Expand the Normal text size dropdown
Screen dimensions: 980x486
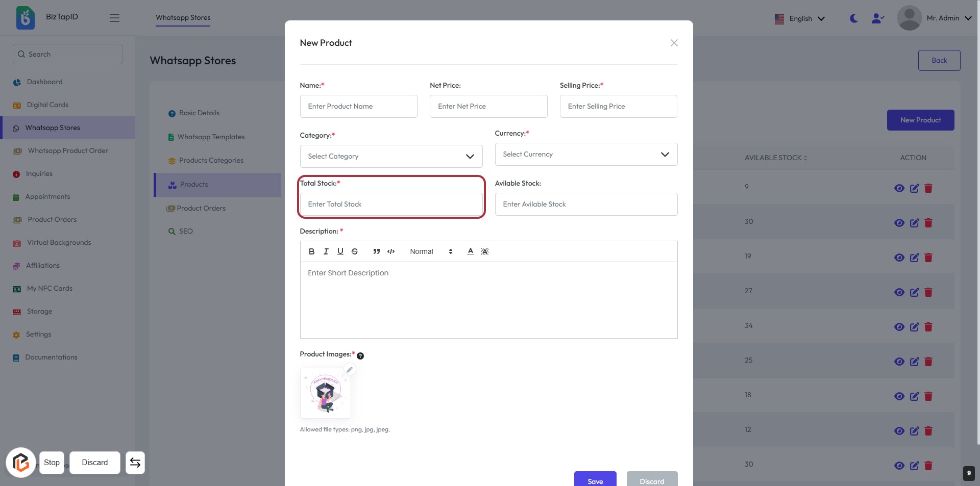(431, 251)
